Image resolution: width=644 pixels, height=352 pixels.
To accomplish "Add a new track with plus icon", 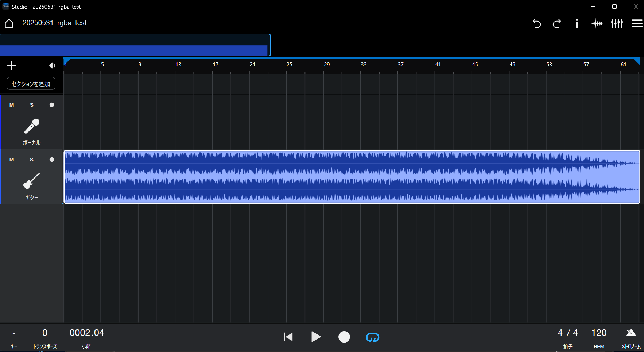I will (x=12, y=66).
